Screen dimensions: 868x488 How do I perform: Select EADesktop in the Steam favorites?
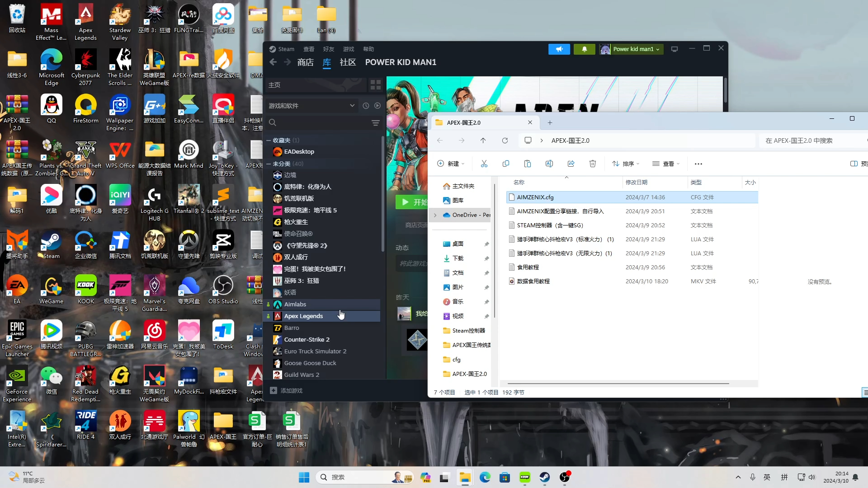[x=322, y=152]
